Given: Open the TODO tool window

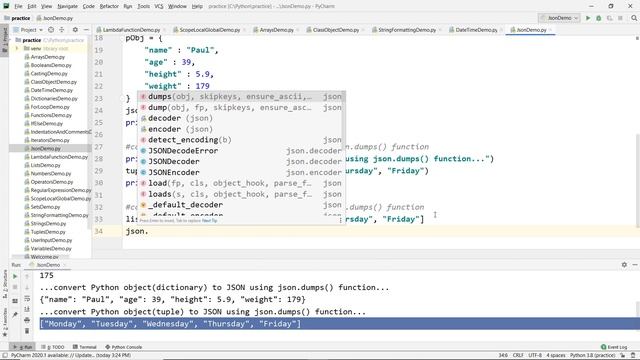Looking at the screenshot, I should (53, 347).
